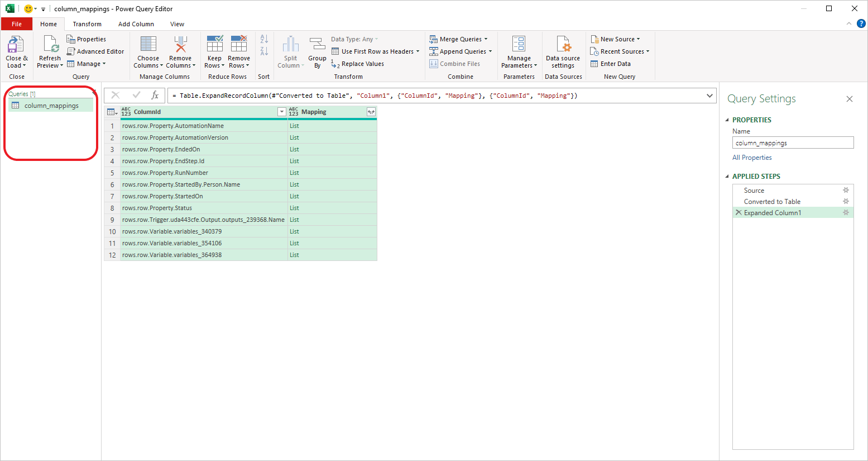
Task: Open the Recent Sources dropdown
Action: pos(620,51)
